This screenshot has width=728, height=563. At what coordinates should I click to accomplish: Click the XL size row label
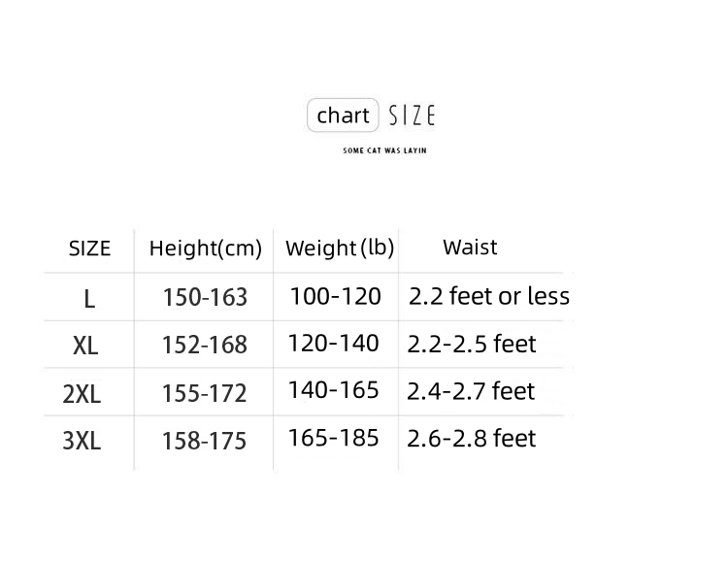click(85, 346)
